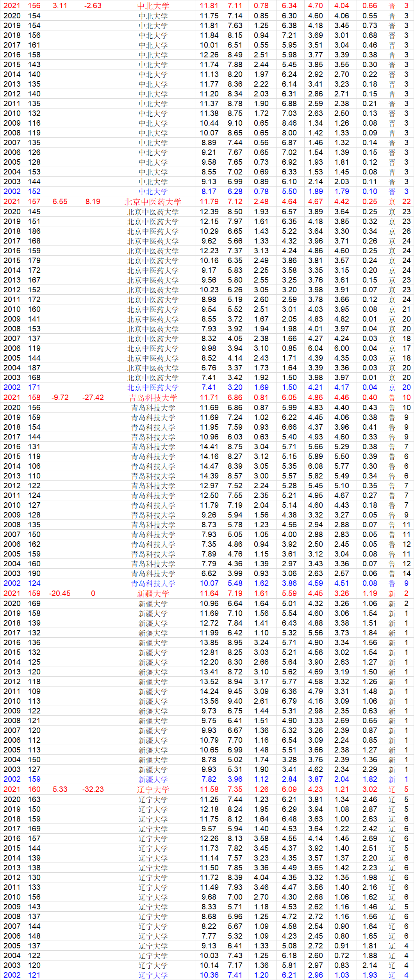The width and height of the screenshot is (414, 980).
Task: Select the 新疆大学 name cell in 2016 row
Action: (x=153, y=643)
